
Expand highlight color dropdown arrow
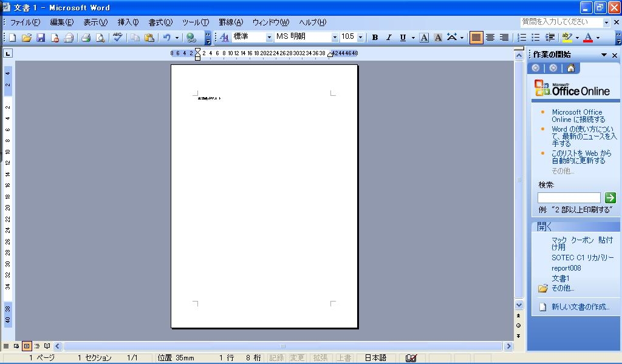[577, 38]
